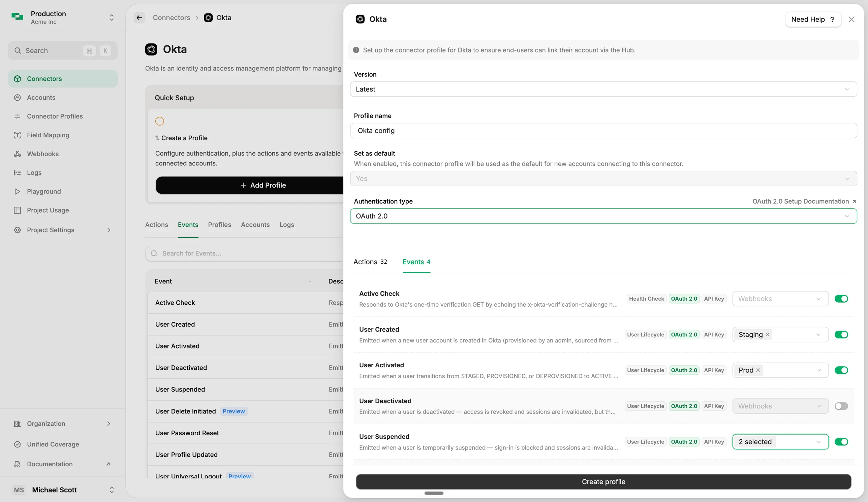The height and width of the screenshot is (502, 868).
Task: Click the Profile name input field
Action: [x=603, y=131]
